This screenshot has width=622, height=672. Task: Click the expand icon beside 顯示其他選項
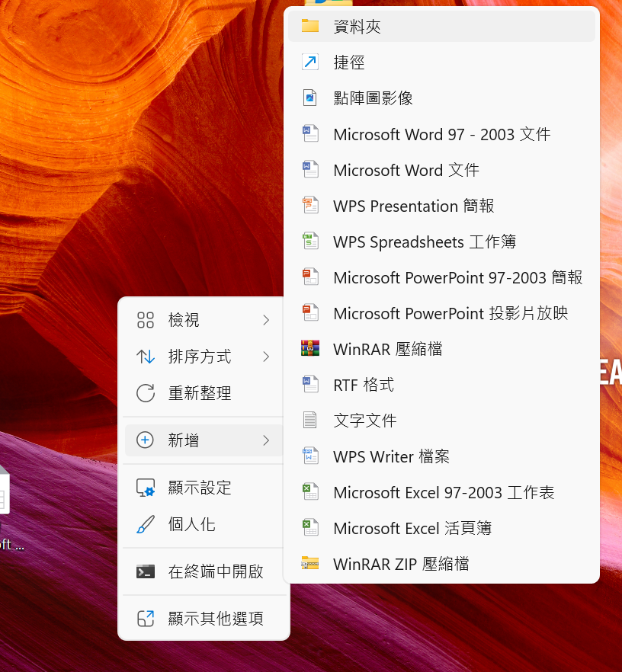pos(146,619)
